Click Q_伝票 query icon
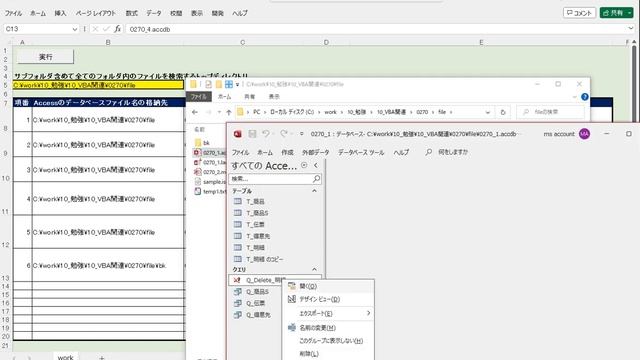The width and height of the screenshot is (640, 360). coord(238,303)
